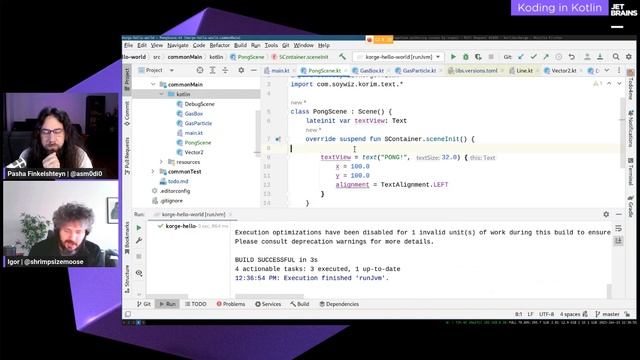Toggle soft-wrap icon in Run output
Screen dimensions: 640x360
619,229
